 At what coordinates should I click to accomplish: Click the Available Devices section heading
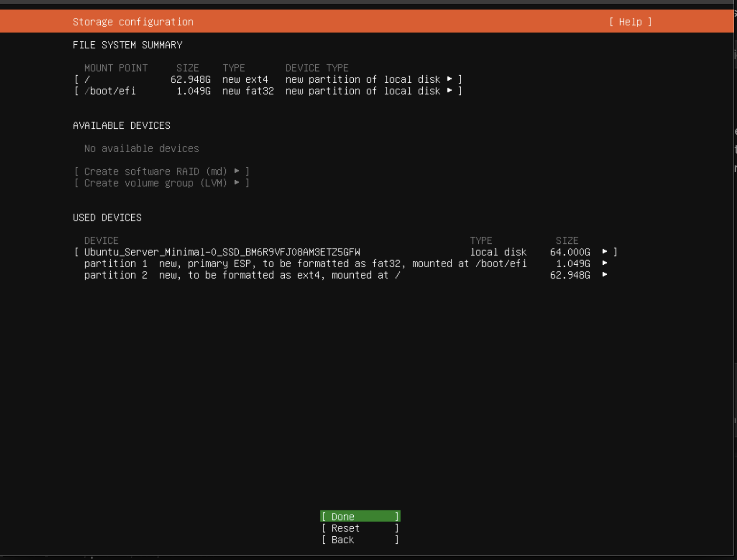pos(121,126)
